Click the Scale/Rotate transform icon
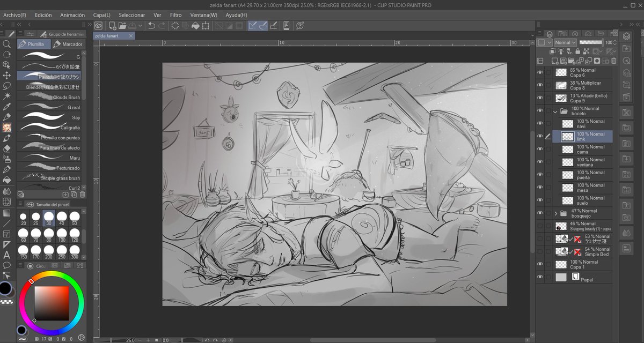 tap(207, 25)
